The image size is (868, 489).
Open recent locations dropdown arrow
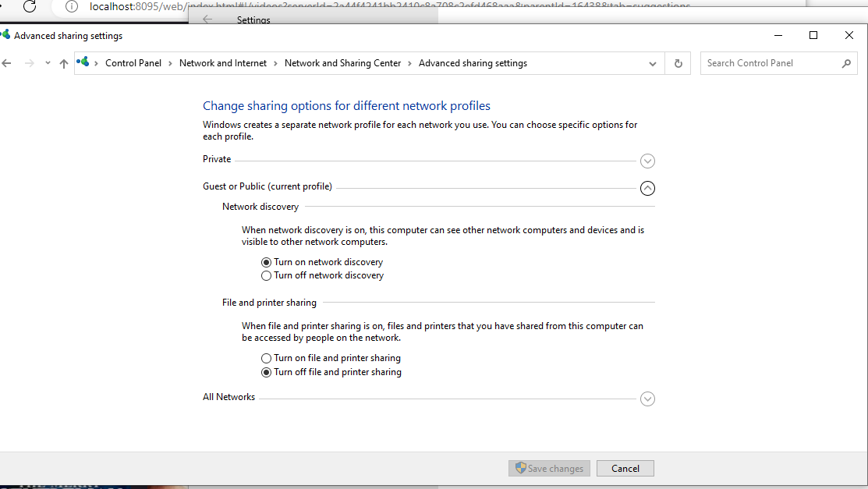point(48,63)
